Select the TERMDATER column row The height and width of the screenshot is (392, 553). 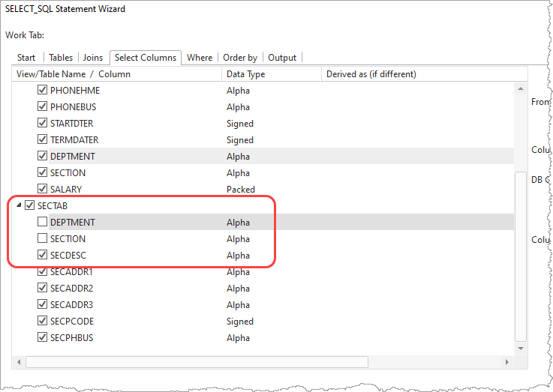pyautogui.click(x=74, y=139)
